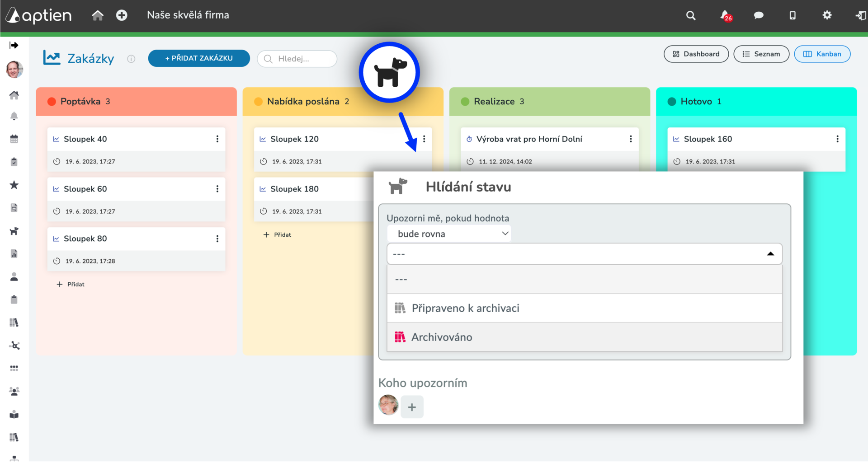Click 'Přidat' under the Poptávka column
868x463 pixels.
pyautogui.click(x=71, y=284)
